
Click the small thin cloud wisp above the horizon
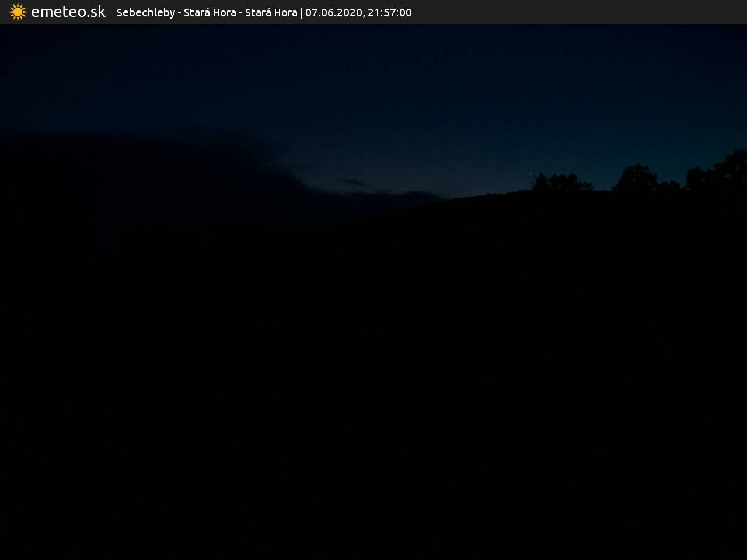354,183
